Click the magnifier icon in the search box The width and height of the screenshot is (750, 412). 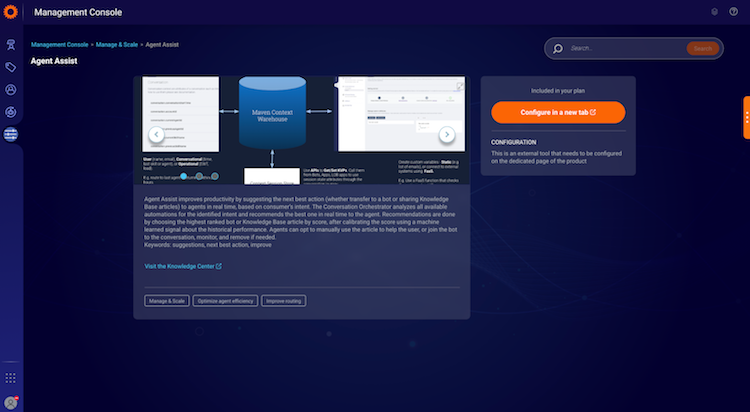click(x=558, y=48)
